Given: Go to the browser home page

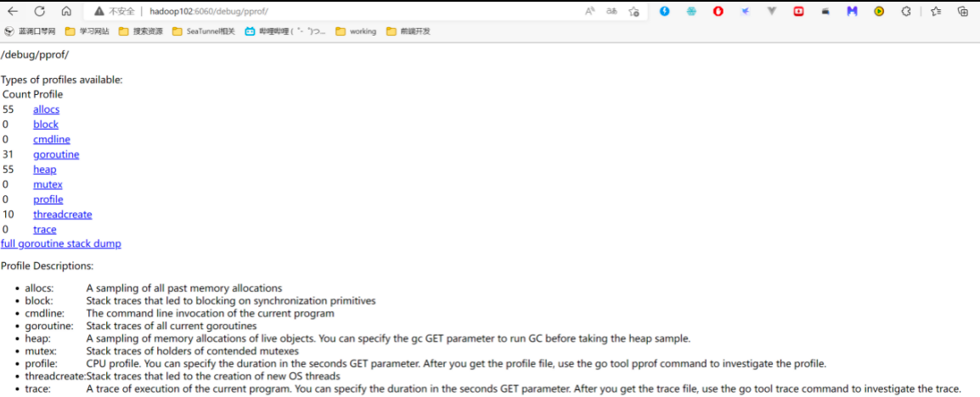Looking at the screenshot, I should pos(66,11).
